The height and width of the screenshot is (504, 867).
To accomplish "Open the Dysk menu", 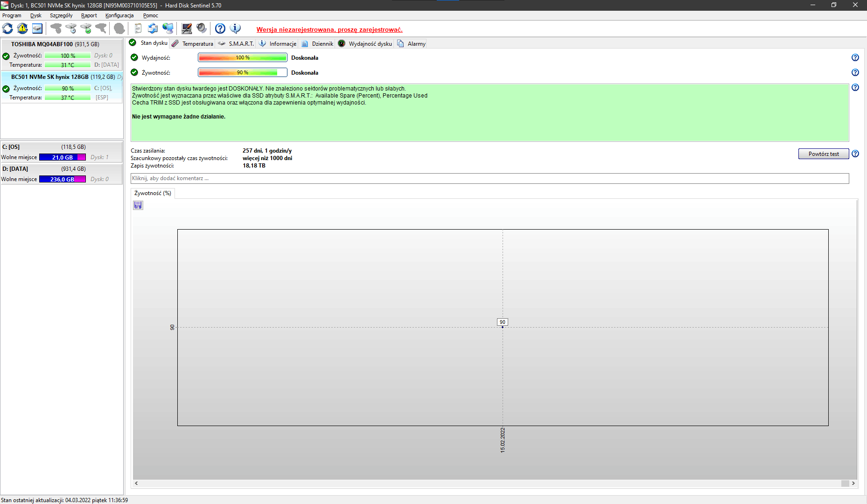I will tap(36, 15).
